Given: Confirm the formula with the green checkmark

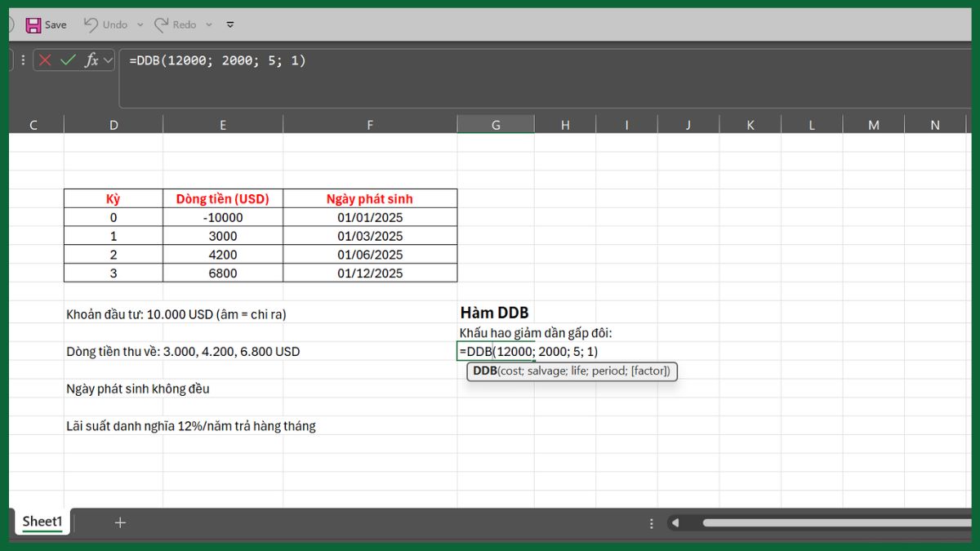Looking at the screenshot, I should point(67,60).
